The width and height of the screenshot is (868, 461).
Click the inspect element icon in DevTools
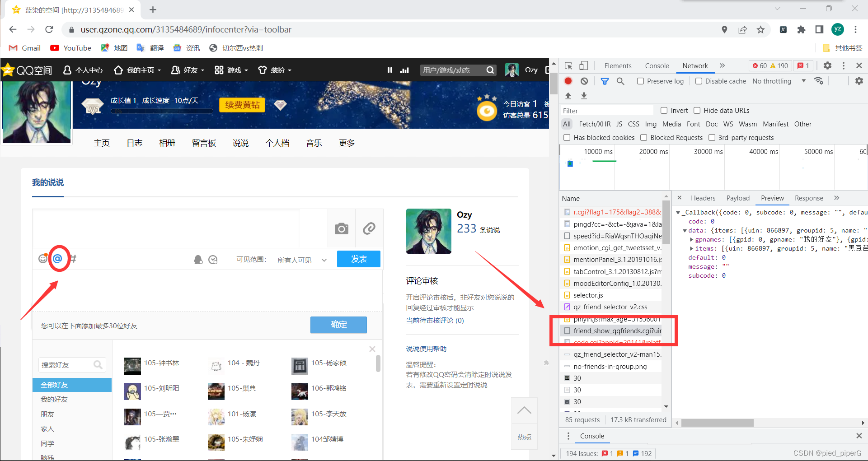(x=568, y=65)
